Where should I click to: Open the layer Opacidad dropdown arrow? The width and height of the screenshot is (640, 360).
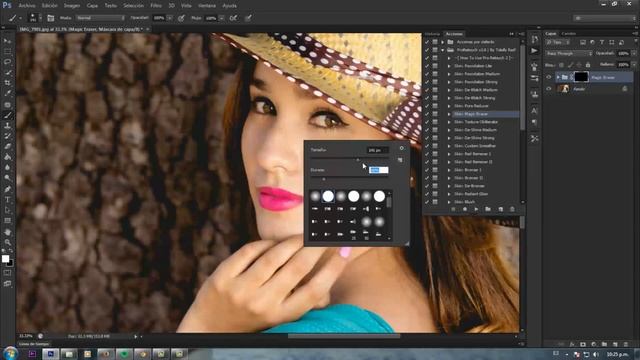[x=633, y=53]
